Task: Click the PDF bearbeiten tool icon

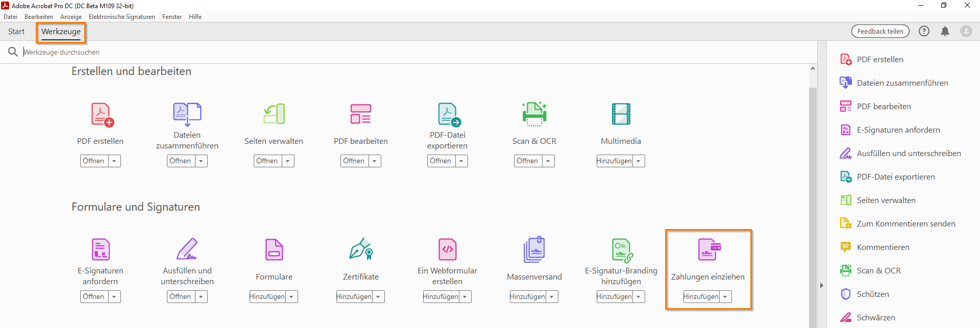Action: coord(361,114)
